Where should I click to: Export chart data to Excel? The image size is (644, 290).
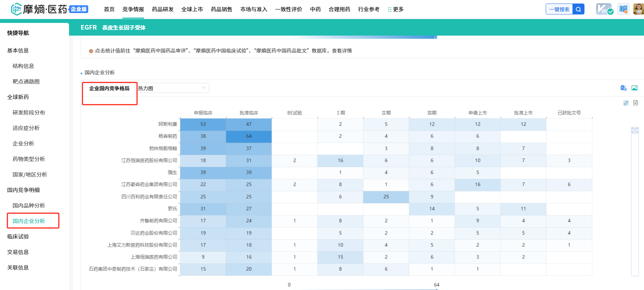pyautogui.click(x=624, y=88)
